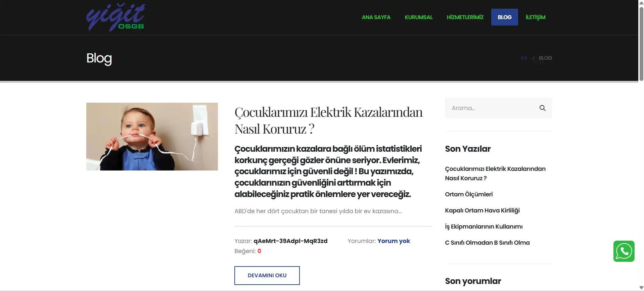Select the BLOG menu tab
The width and height of the screenshot is (644, 291).
(x=504, y=17)
